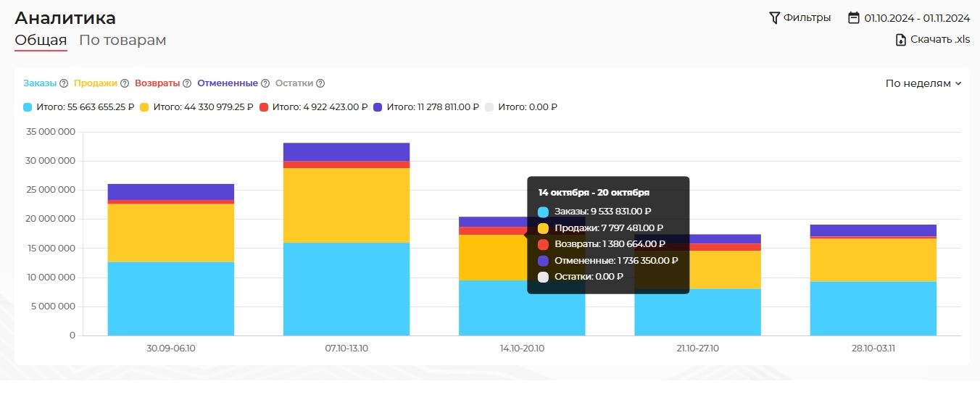Click the funnel icon beside Фильтры
This screenshot has height=413, width=980.
point(774,17)
